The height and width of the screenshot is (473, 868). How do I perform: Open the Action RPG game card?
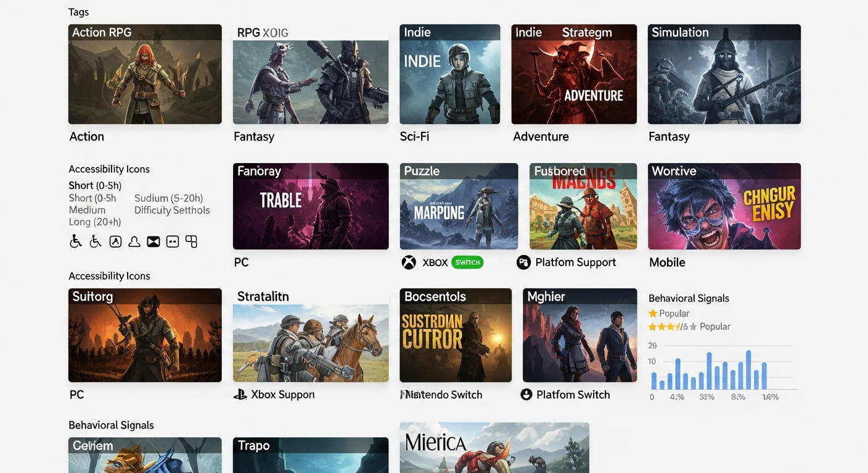[x=145, y=74]
